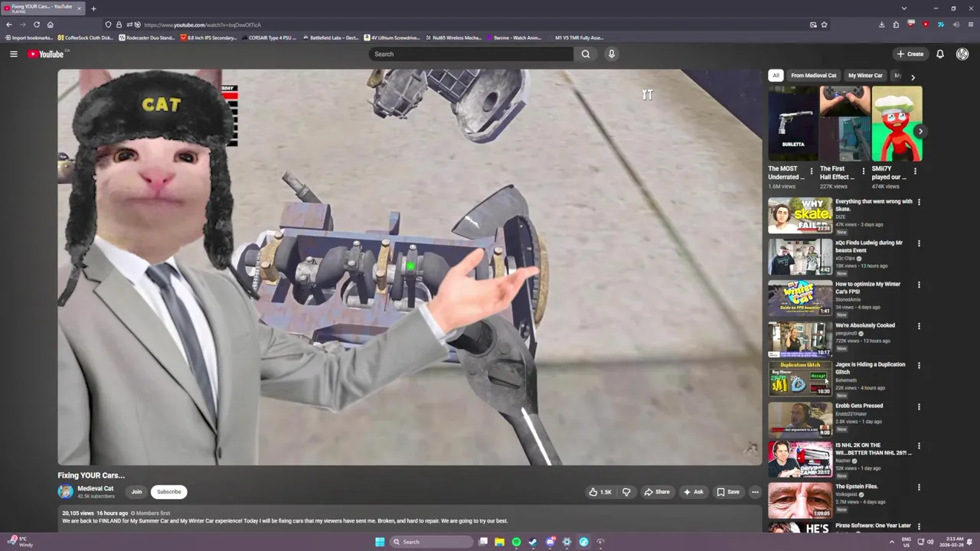Go to browser home page
This screenshot has height=551, width=980.
click(x=50, y=24)
